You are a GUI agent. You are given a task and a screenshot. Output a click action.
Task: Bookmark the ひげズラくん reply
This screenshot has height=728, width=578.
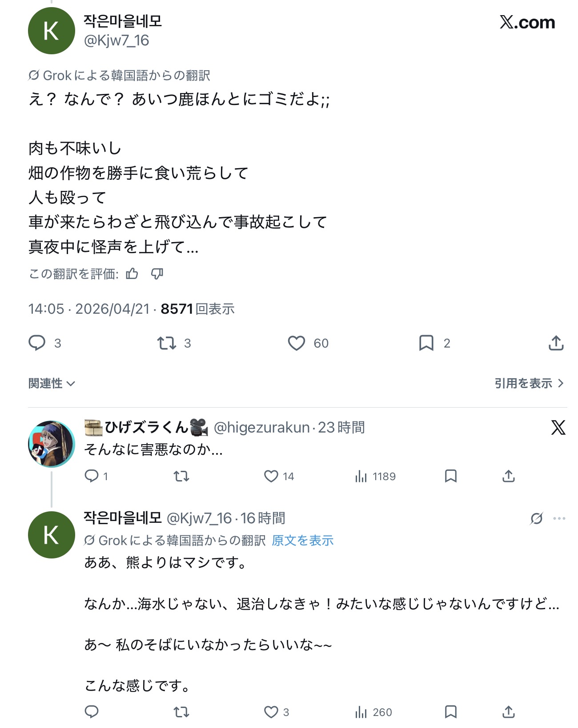pos(451,477)
